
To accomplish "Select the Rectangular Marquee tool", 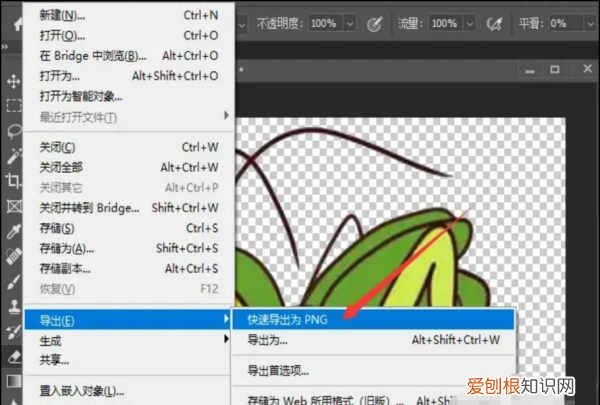I will (x=14, y=105).
